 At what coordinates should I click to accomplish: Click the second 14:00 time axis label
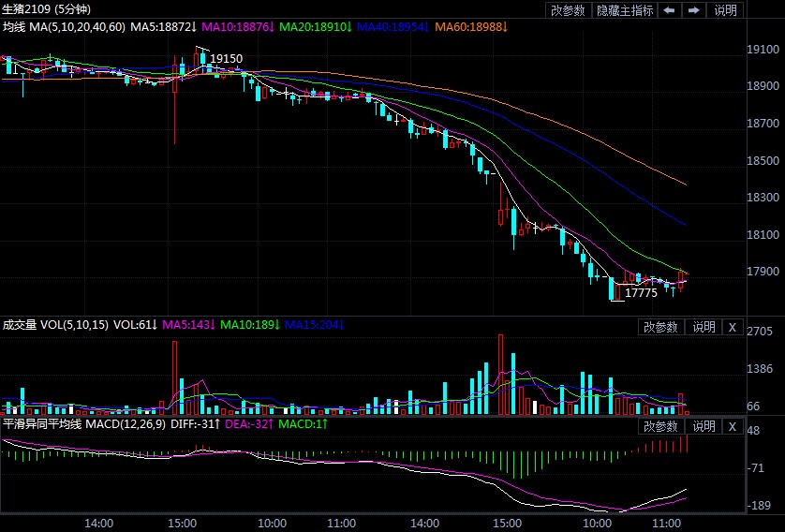coord(424,524)
